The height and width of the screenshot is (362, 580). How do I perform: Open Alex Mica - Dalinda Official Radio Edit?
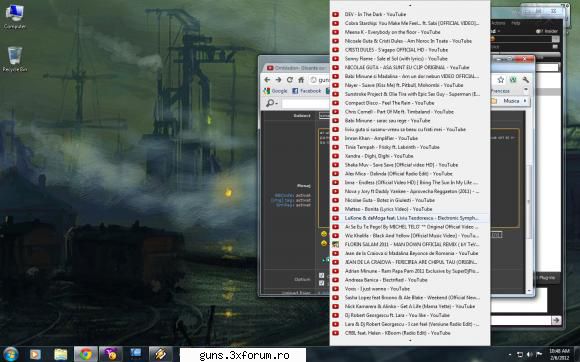click(x=410, y=174)
